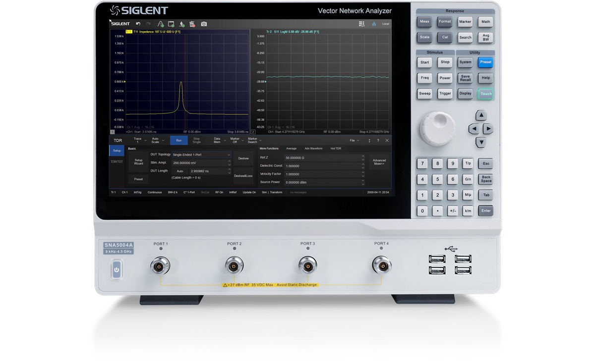The height and width of the screenshot is (364, 595).
Task: Select the window 1 index box
Action: (113, 132)
